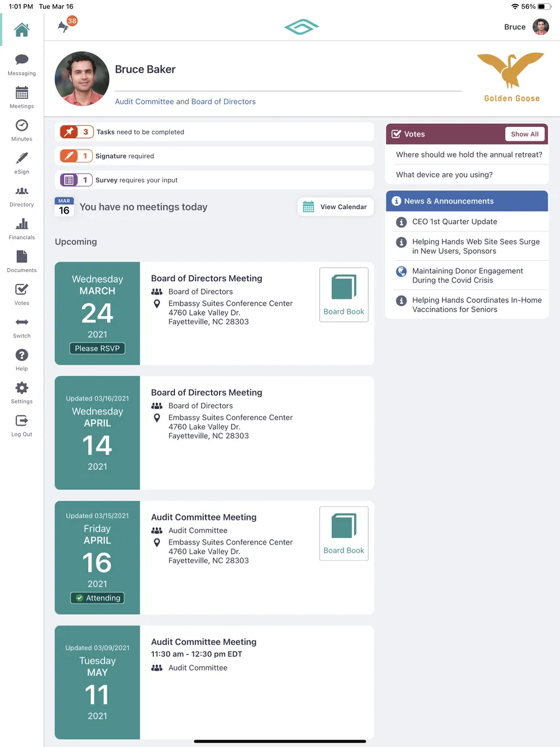This screenshot has width=560, height=747.
Task: Click the Wednesday March 24 date tile
Action: [97, 313]
